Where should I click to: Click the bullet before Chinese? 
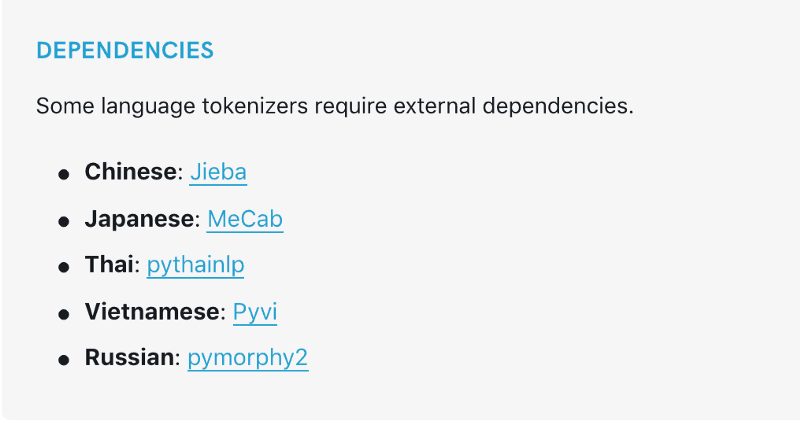click(x=64, y=174)
